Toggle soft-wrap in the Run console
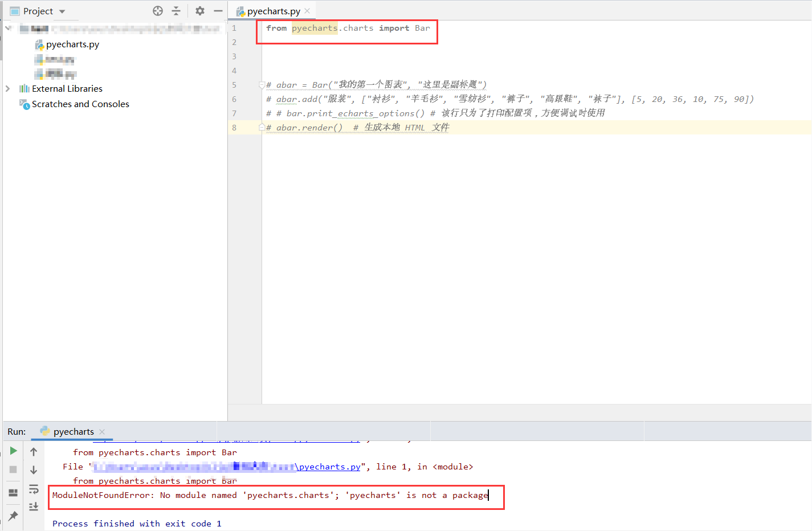 click(x=34, y=488)
